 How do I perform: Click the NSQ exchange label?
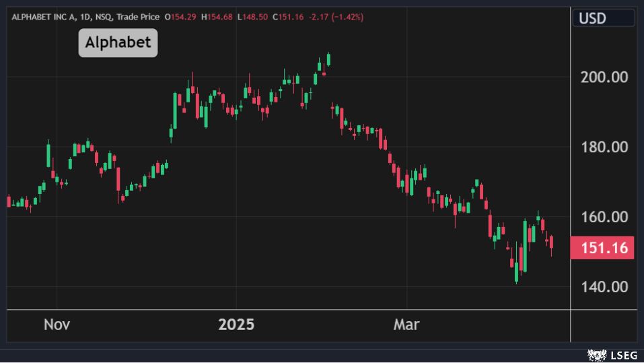pyautogui.click(x=104, y=18)
